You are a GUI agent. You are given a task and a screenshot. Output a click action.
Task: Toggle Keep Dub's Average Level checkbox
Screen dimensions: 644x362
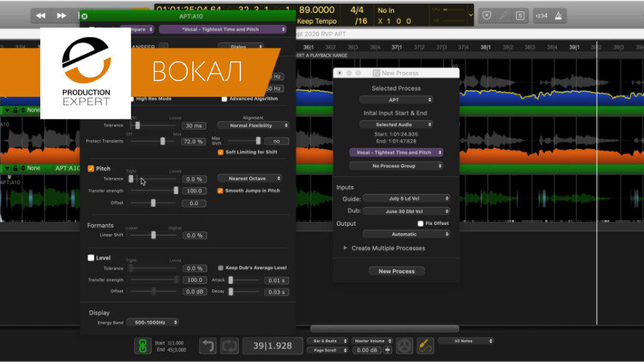220,268
